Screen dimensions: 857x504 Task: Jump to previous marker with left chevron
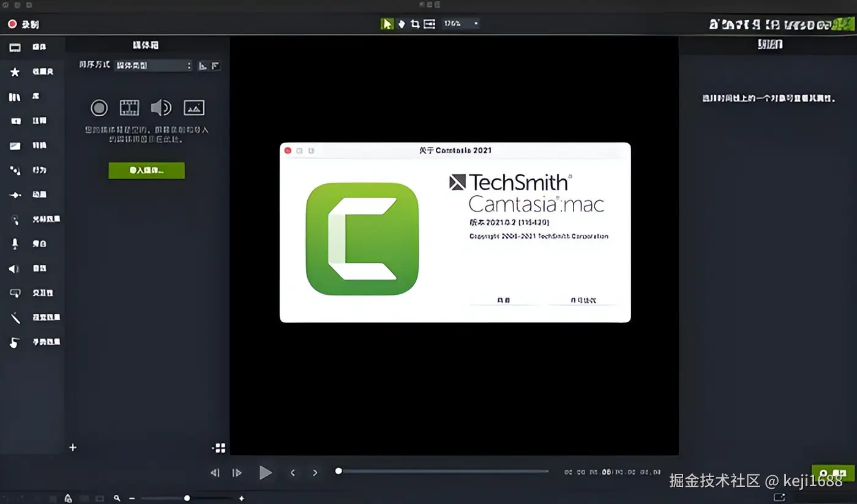pyautogui.click(x=293, y=473)
